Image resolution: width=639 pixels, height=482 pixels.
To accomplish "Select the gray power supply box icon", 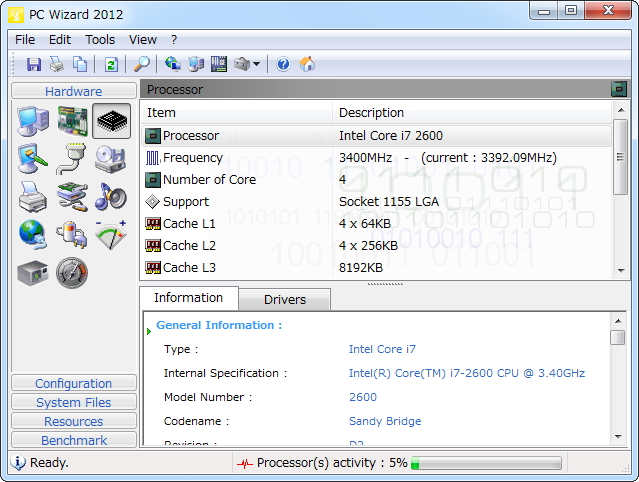I will click(33, 273).
